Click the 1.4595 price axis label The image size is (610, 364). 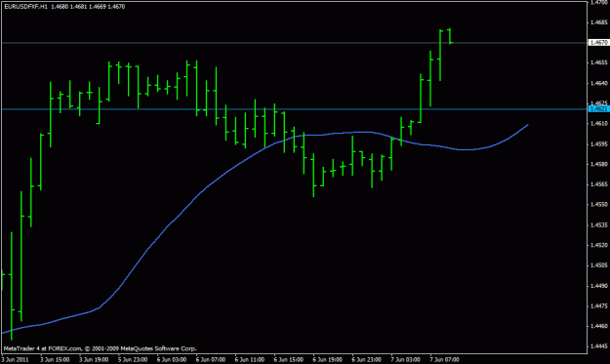click(x=598, y=143)
